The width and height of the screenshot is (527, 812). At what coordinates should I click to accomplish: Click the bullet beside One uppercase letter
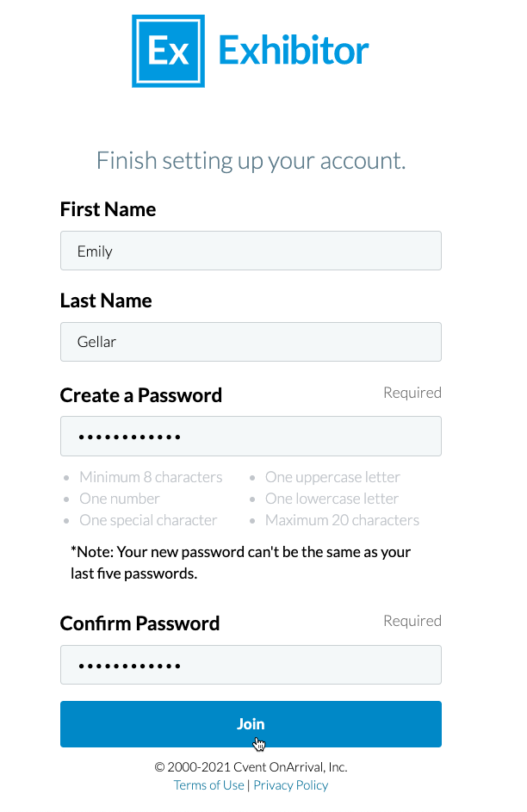[x=254, y=477]
